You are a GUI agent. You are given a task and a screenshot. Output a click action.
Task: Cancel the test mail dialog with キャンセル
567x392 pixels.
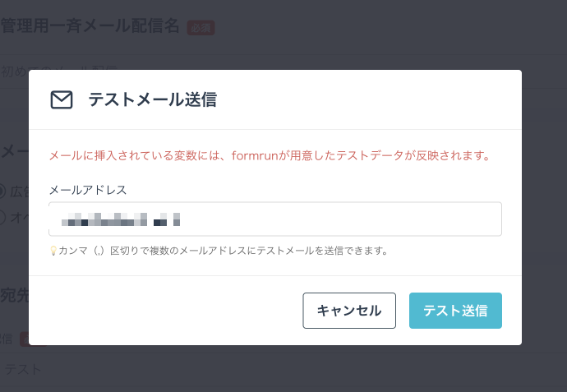[349, 311]
